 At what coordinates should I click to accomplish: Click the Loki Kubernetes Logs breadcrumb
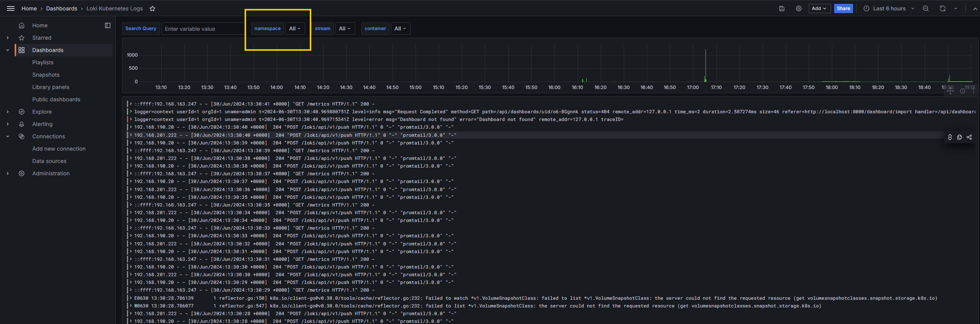[115, 8]
